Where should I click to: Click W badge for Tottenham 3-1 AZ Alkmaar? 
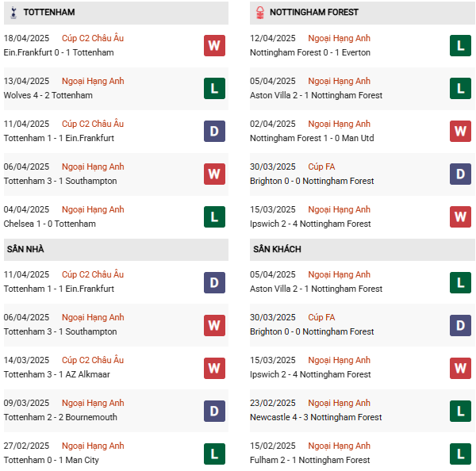pos(214,367)
